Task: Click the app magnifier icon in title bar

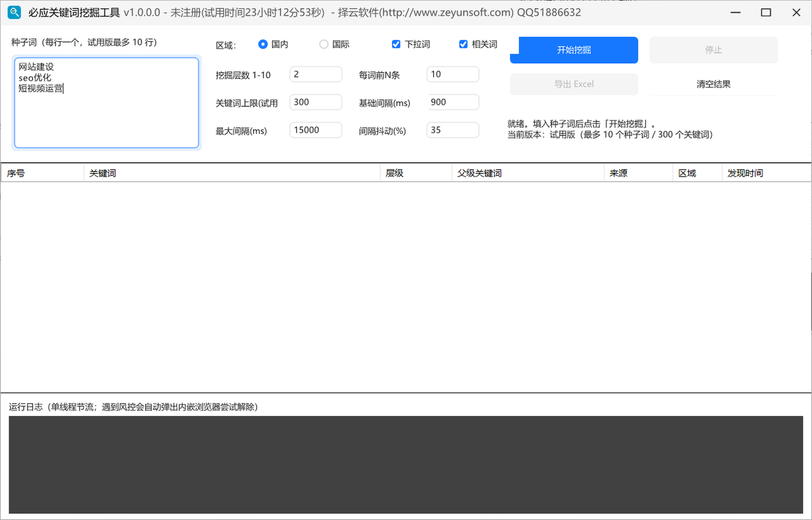Action: pyautogui.click(x=14, y=12)
